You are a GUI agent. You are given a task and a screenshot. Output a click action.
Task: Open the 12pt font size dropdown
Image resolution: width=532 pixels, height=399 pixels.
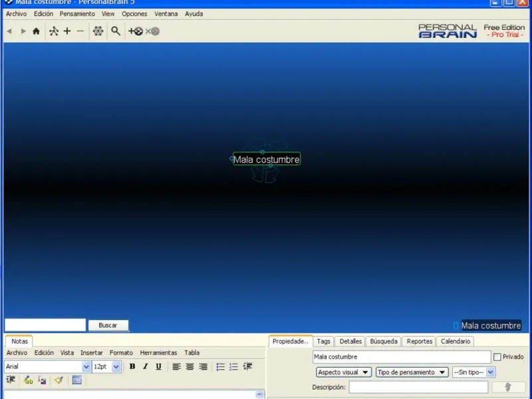[x=116, y=366]
